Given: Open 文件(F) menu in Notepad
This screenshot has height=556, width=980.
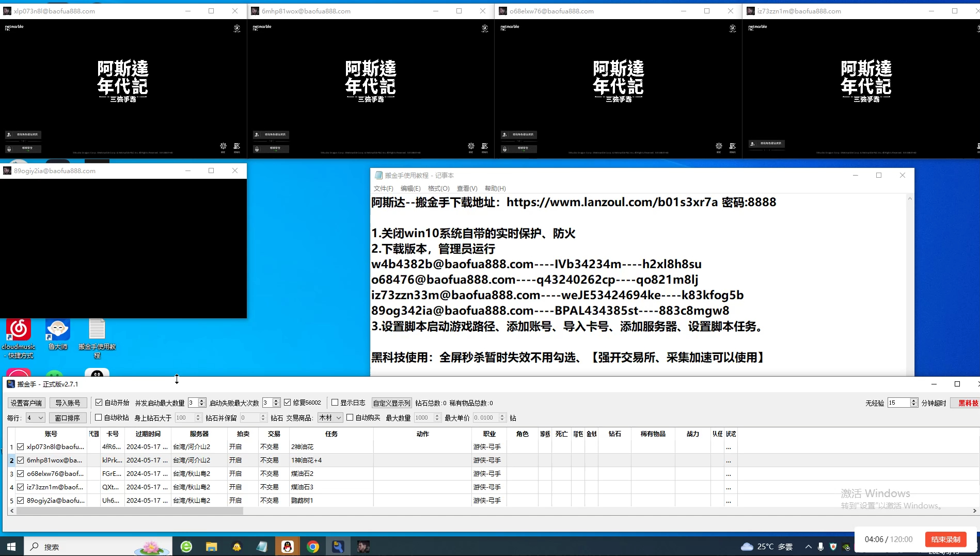Looking at the screenshot, I should tap(383, 189).
